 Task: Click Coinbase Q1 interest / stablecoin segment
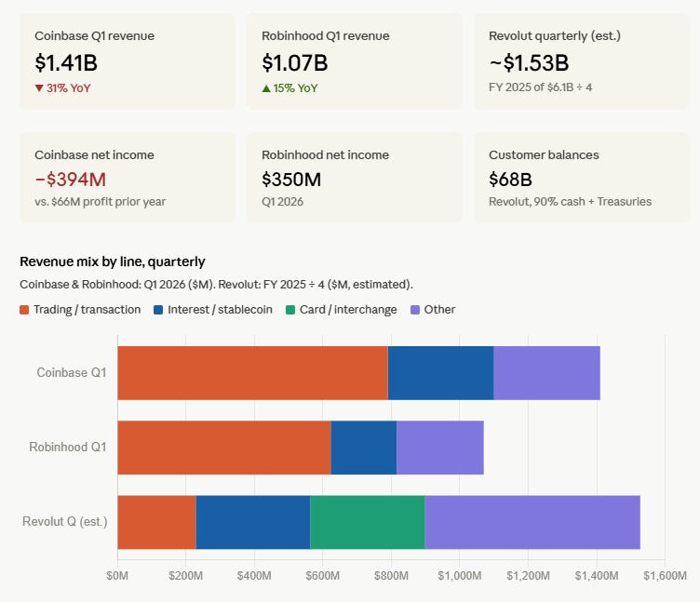coord(440,372)
